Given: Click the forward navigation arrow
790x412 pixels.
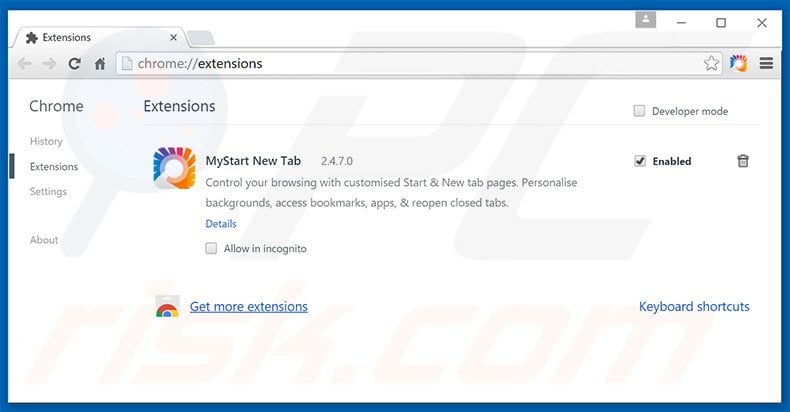Looking at the screenshot, I should 49,64.
